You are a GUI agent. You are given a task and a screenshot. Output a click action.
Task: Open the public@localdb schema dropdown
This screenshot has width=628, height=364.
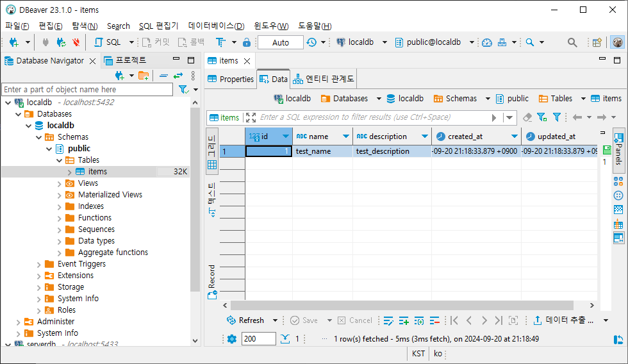(472, 42)
